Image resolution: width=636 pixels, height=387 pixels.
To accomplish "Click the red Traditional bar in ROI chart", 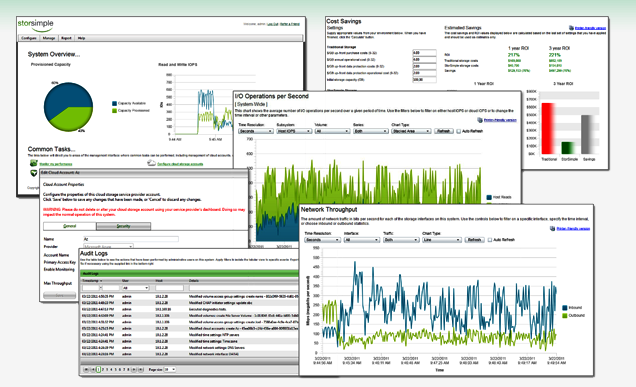I will click(x=548, y=128).
